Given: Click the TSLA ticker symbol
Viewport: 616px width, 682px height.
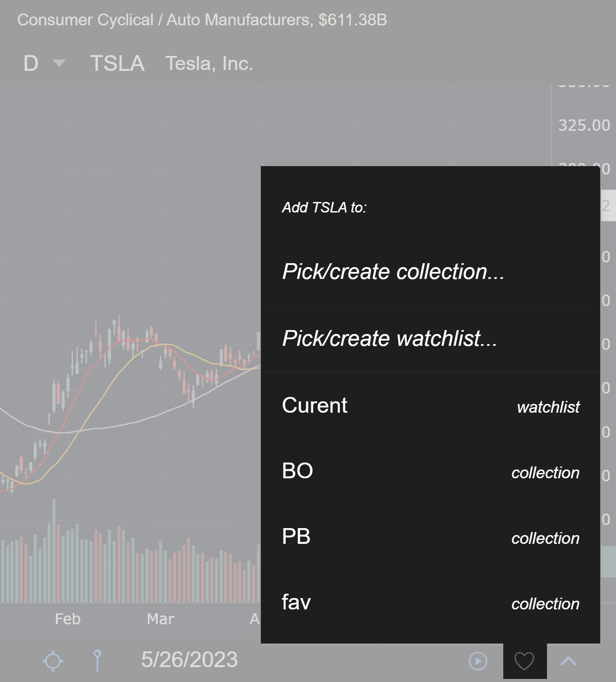Looking at the screenshot, I should tap(117, 63).
